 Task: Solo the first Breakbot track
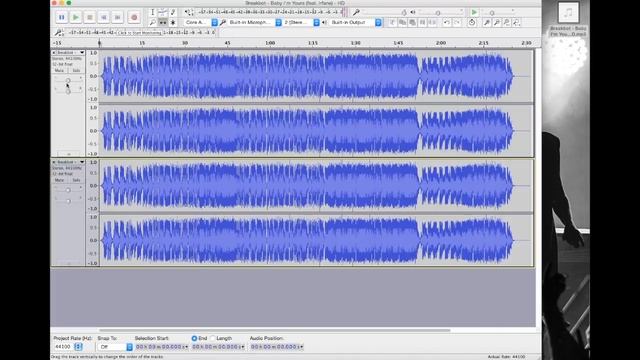coord(76,71)
